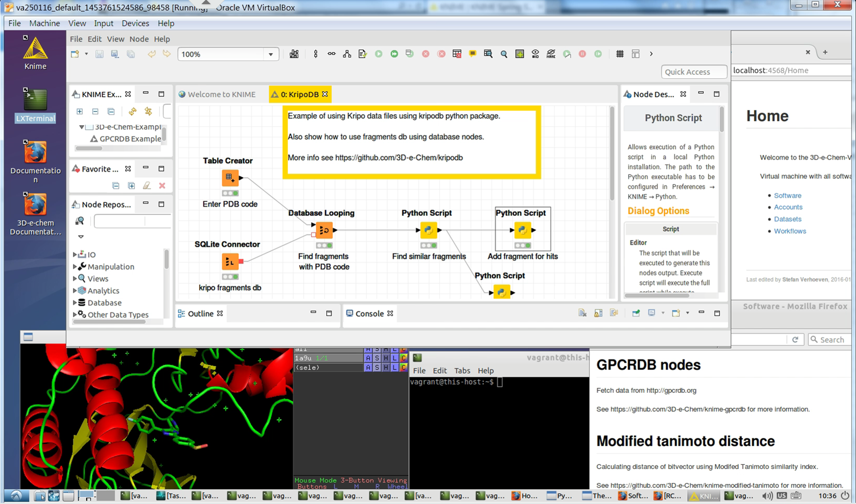The height and width of the screenshot is (504, 856).
Task: Click the Firefox new tab plus button
Action: pos(825,52)
